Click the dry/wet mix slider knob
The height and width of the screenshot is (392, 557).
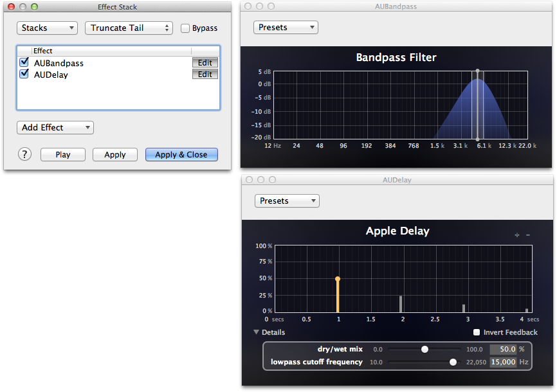click(425, 350)
